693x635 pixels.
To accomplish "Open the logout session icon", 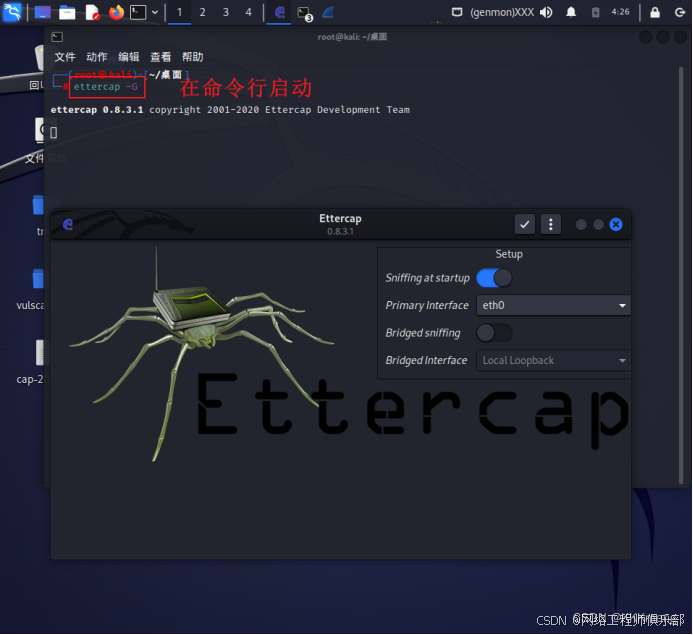I will pos(680,12).
